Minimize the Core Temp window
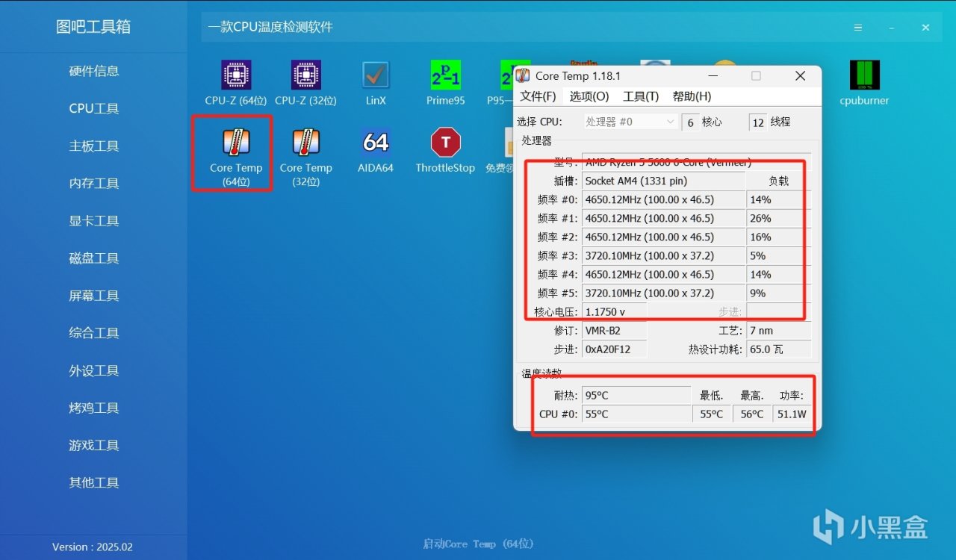The width and height of the screenshot is (956, 560). point(711,76)
